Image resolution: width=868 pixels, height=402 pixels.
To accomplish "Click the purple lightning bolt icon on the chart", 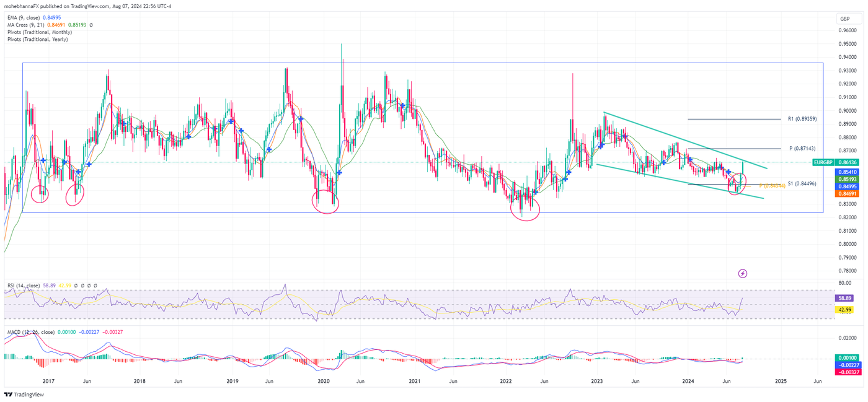I will (x=742, y=273).
